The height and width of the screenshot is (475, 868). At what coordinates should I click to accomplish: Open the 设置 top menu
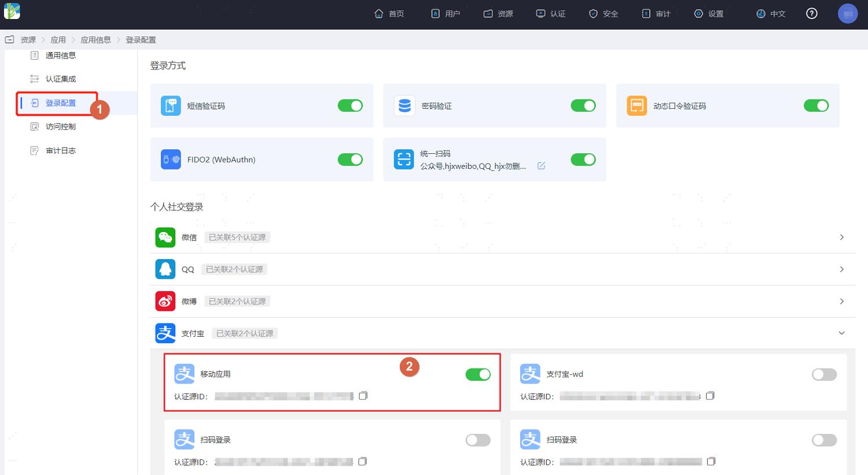click(708, 13)
